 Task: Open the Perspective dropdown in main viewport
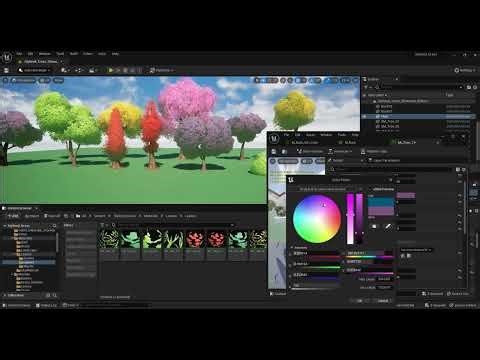(23, 80)
